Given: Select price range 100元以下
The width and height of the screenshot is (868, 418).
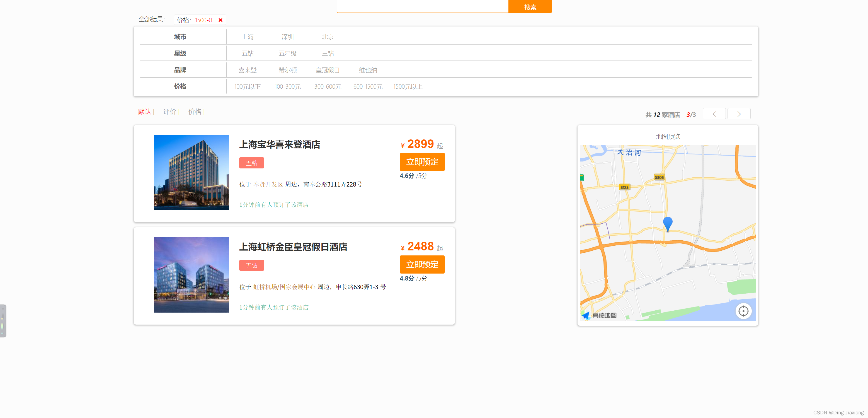Looking at the screenshot, I should click(x=247, y=87).
